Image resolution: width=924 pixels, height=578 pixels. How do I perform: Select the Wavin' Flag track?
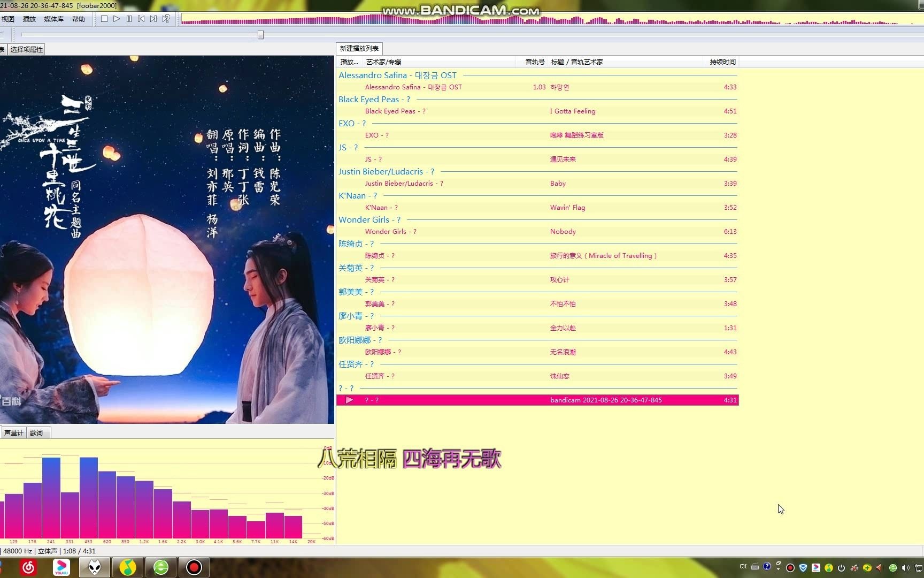click(537, 208)
